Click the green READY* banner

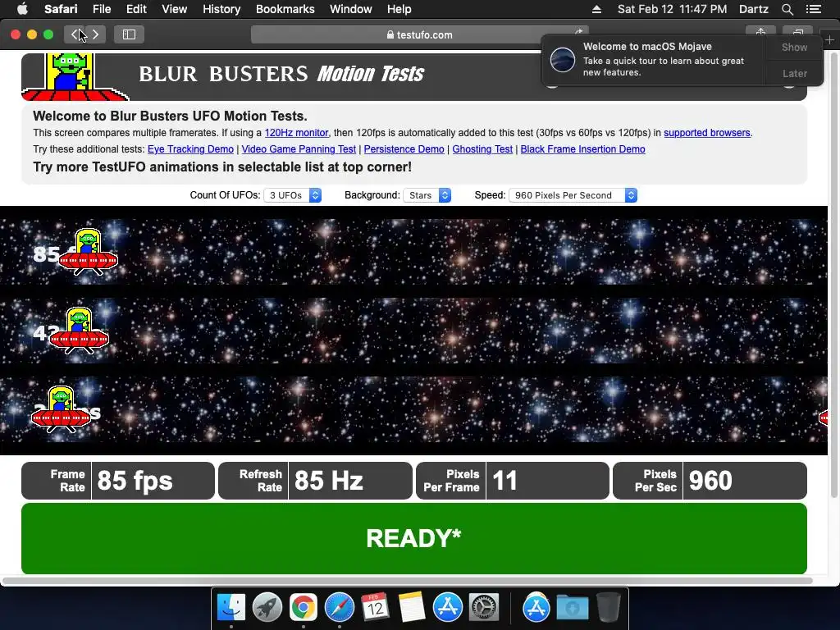(414, 538)
